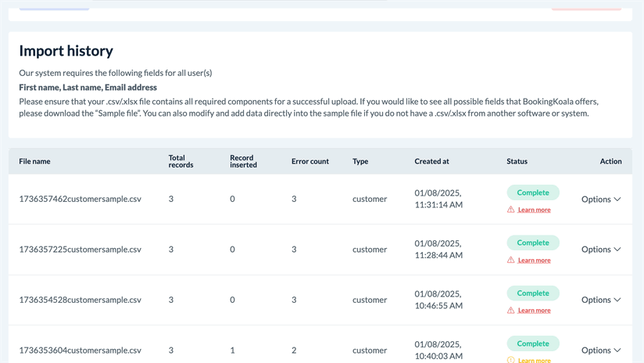Click the warning triangle icon in the 1736357462customersample.csv row
644x363 pixels.
point(510,210)
